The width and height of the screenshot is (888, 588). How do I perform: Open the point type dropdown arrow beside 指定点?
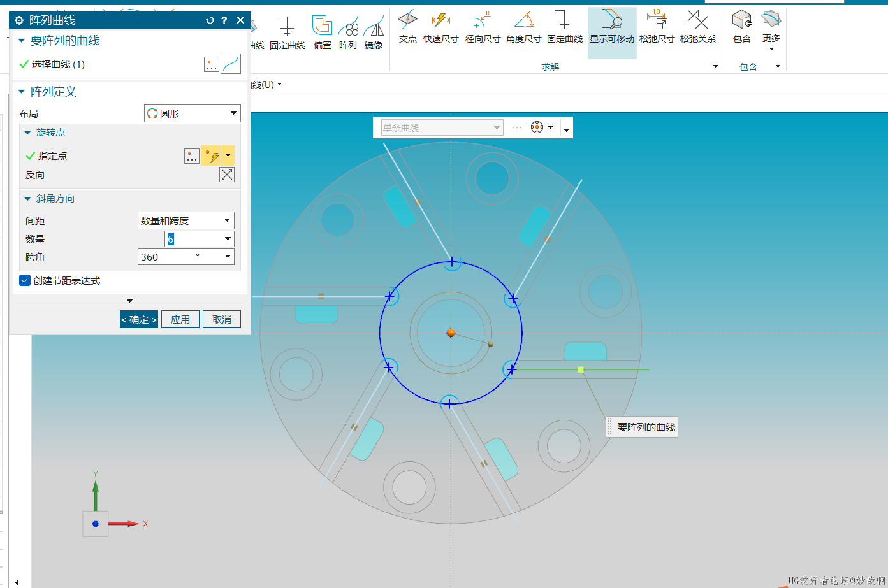point(228,155)
